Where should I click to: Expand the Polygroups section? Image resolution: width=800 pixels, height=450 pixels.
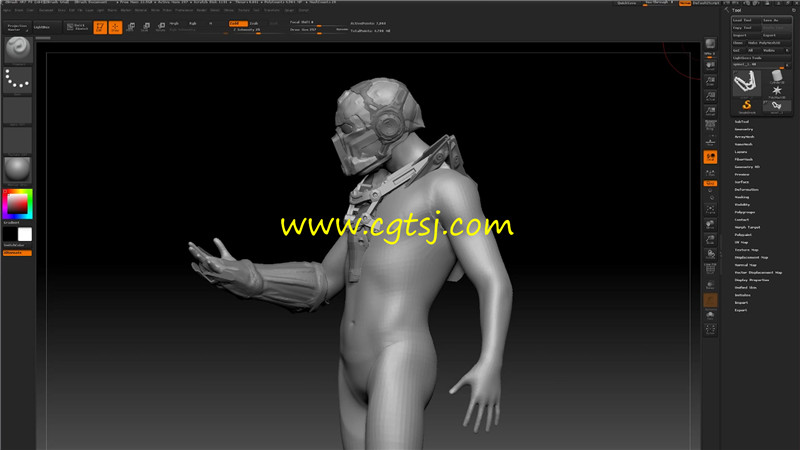point(745,212)
